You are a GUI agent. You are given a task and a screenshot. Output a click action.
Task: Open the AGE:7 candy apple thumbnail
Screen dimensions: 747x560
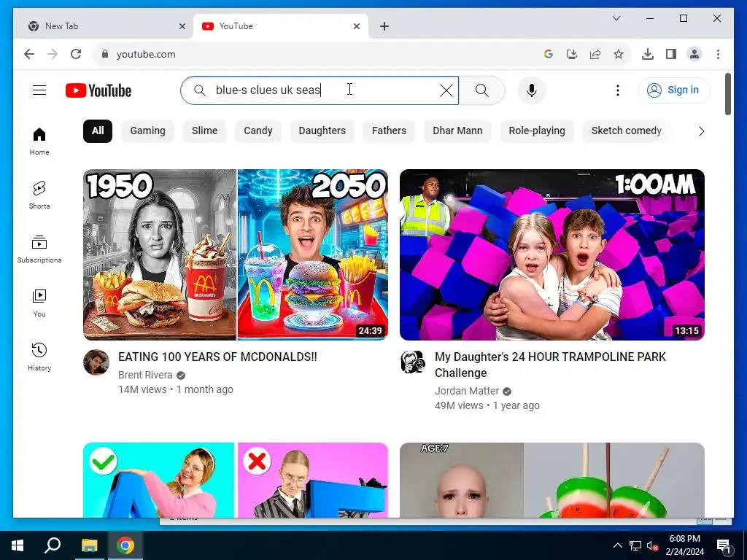pos(551,480)
